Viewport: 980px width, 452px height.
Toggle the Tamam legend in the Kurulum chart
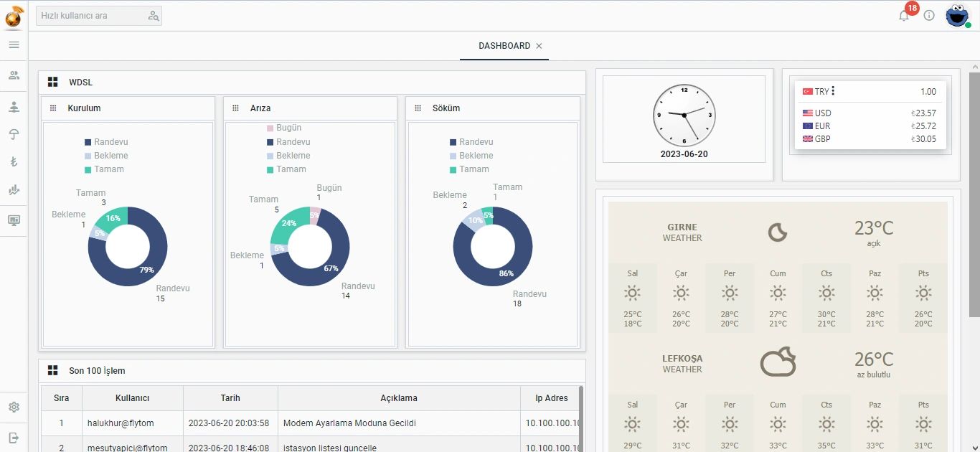109,169
